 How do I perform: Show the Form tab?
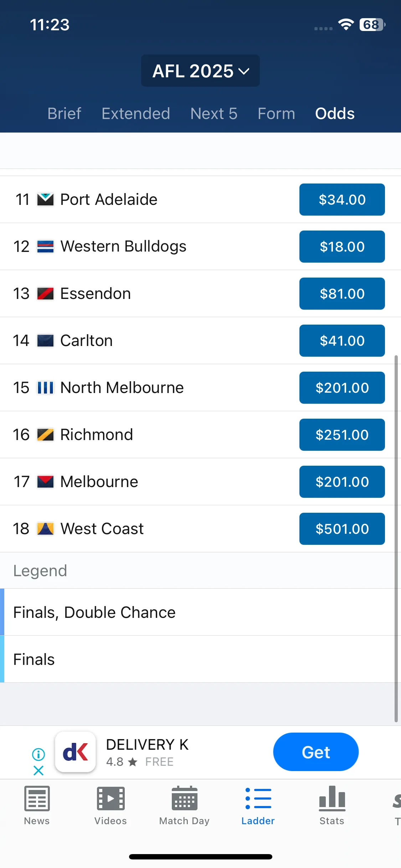tap(276, 114)
